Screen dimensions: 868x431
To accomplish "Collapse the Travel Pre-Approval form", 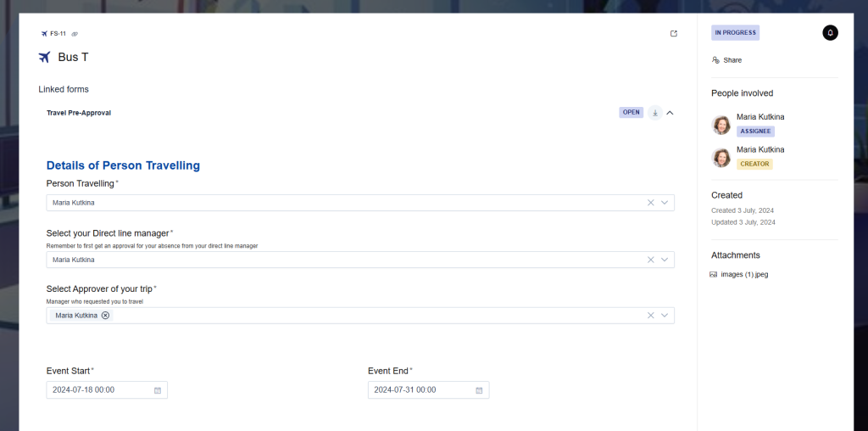I will pos(670,113).
